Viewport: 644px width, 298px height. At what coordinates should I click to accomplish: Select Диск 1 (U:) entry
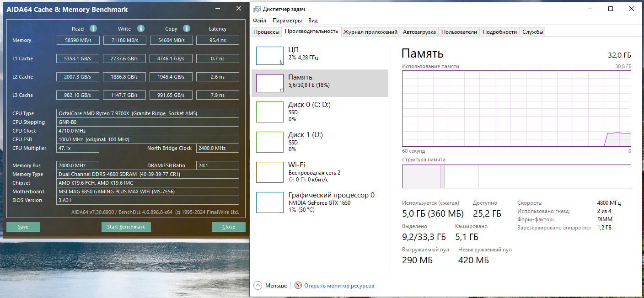pos(320,142)
